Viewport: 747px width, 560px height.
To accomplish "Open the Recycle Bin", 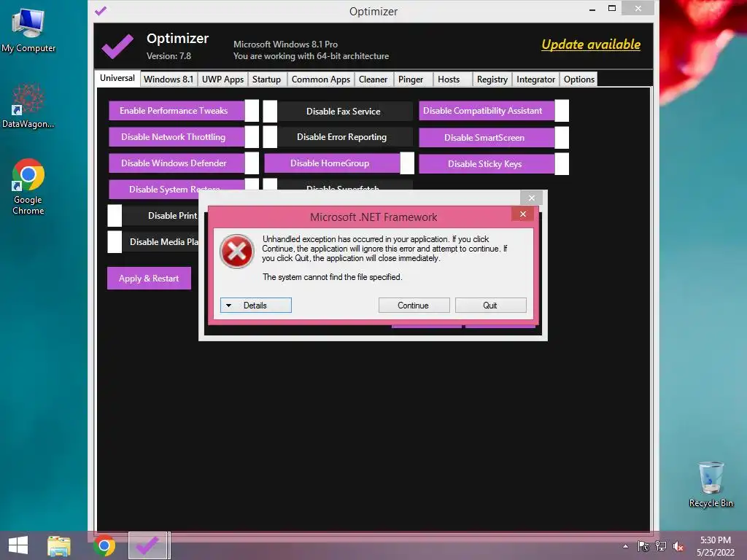I will click(711, 484).
